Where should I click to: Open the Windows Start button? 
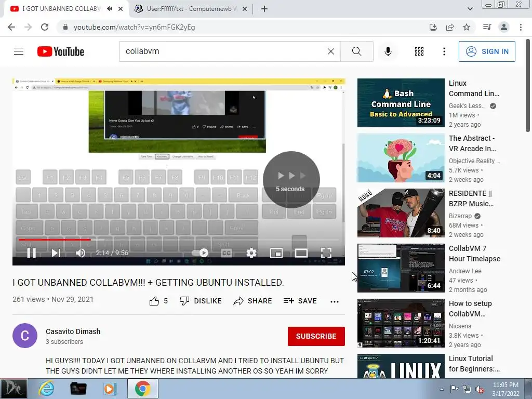click(x=13, y=389)
